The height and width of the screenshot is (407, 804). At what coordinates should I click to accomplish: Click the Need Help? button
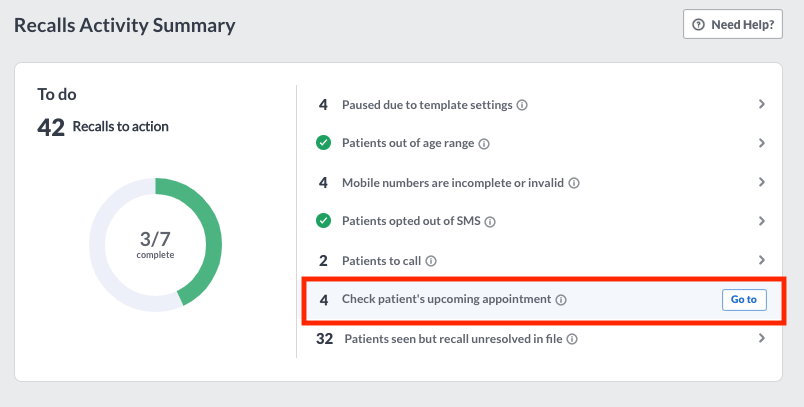[x=733, y=24]
